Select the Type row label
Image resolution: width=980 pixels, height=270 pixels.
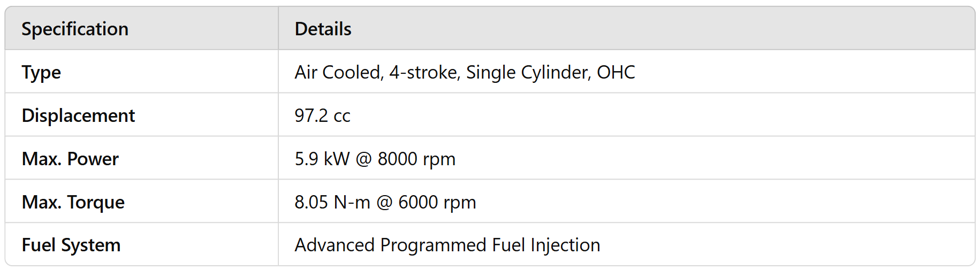pos(41,72)
